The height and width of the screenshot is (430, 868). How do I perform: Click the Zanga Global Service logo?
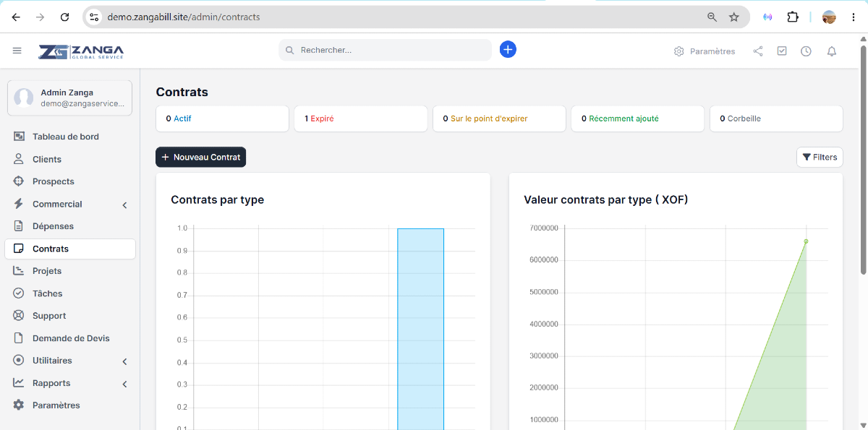pos(81,51)
